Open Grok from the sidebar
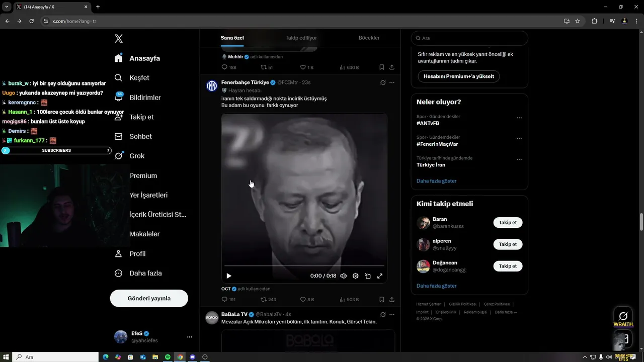The image size is (644, 362). click(x=129, y=156)
